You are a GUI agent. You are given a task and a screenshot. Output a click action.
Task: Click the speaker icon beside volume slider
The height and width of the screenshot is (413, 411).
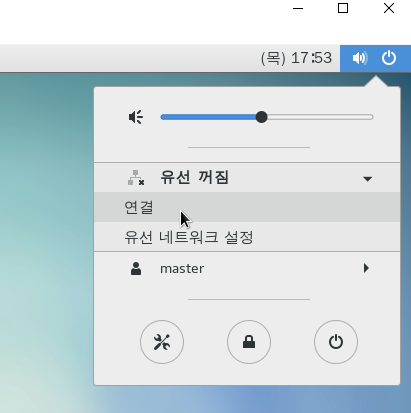(x=136, y=117)
